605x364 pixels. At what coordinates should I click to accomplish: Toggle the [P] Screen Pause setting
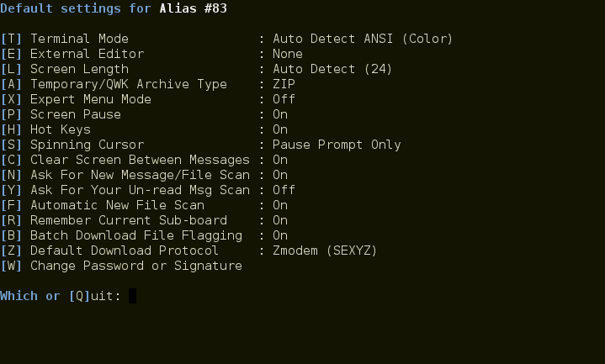(144, 114)
